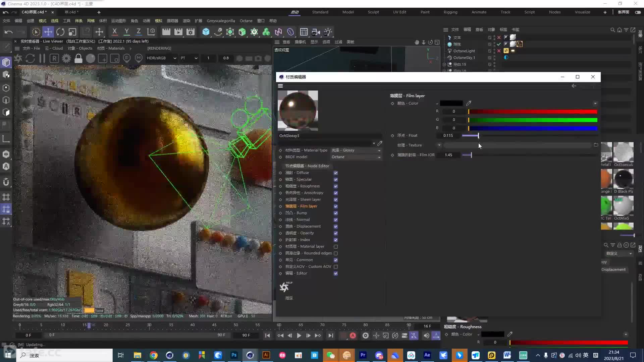Select the Rotate tool in top toolbar

(60, 32)
